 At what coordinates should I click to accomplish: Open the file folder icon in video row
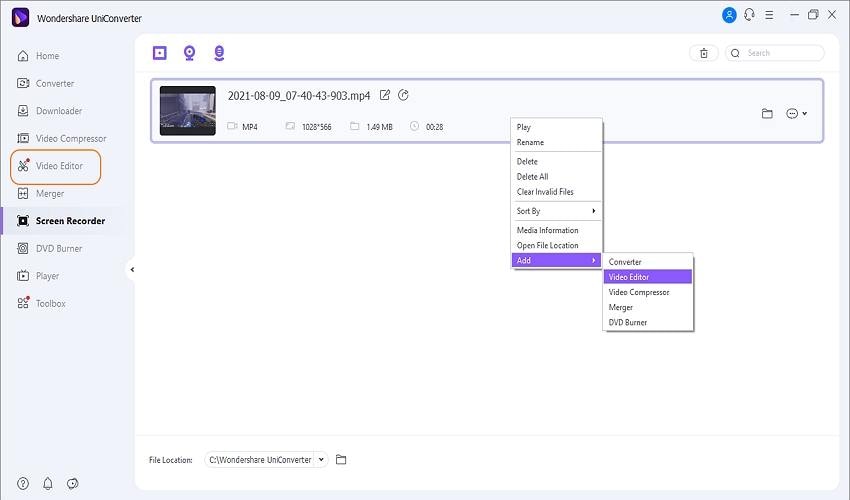(x=767, y=113)
